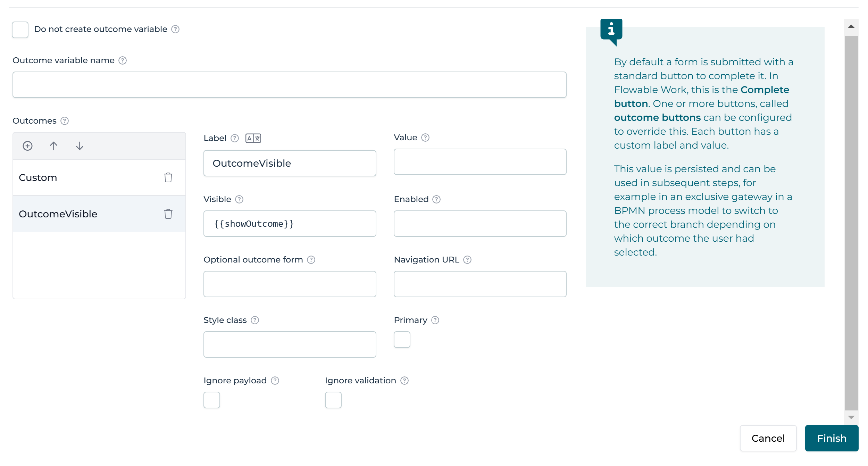
Task: Open the Ignore validation help icon
Action: (404, 381)
